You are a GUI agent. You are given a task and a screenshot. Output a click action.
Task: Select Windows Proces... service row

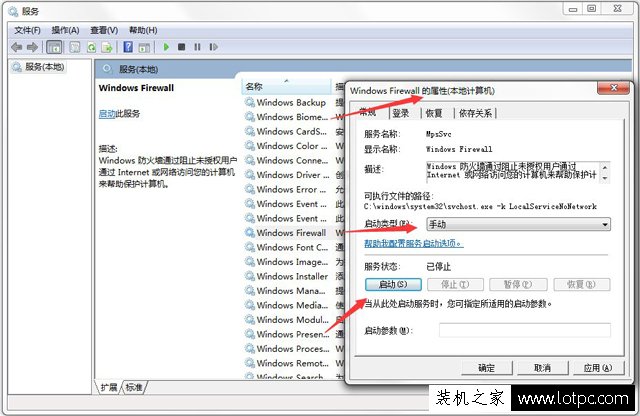(x=292, y=349)
